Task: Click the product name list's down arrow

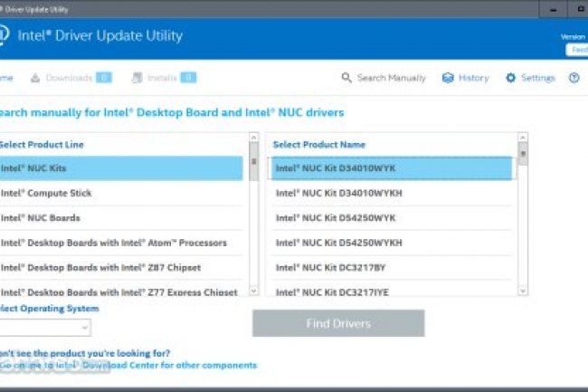Action: (523, 291)
